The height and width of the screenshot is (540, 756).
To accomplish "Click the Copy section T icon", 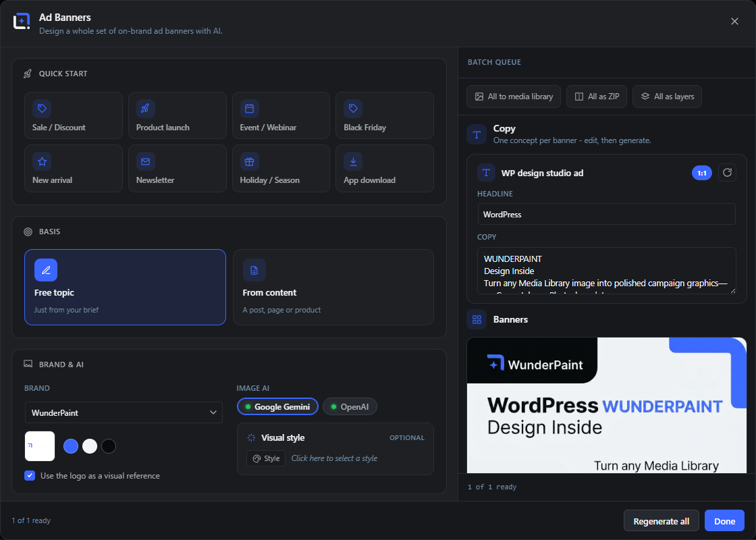I will pos(477,134).
